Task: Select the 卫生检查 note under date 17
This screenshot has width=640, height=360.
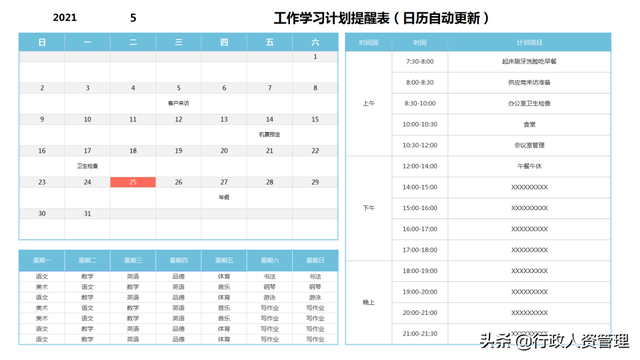Action: pos(87,166)
